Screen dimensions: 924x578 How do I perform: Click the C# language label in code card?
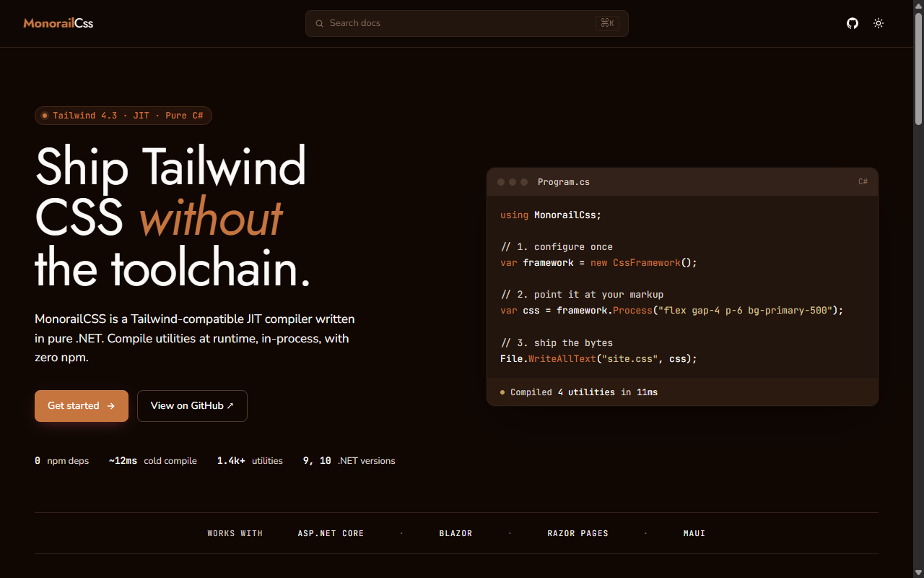(x=863, y=182)
